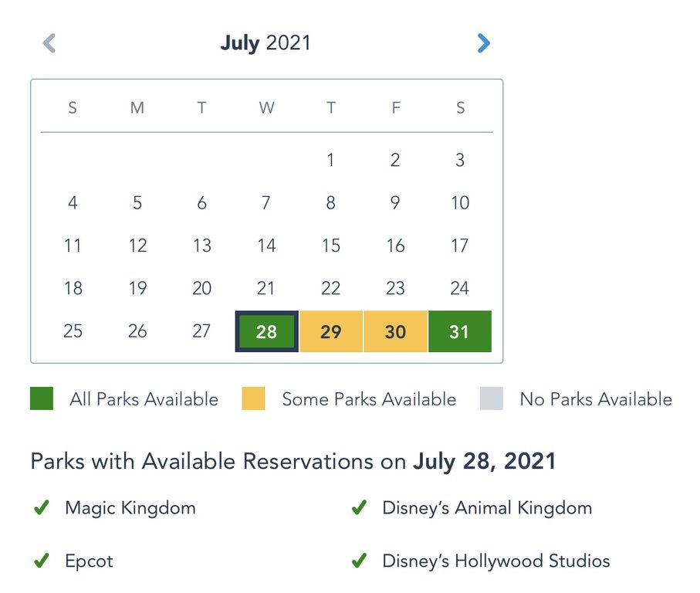Select July 28 on the calendar

tap(266, 332)
